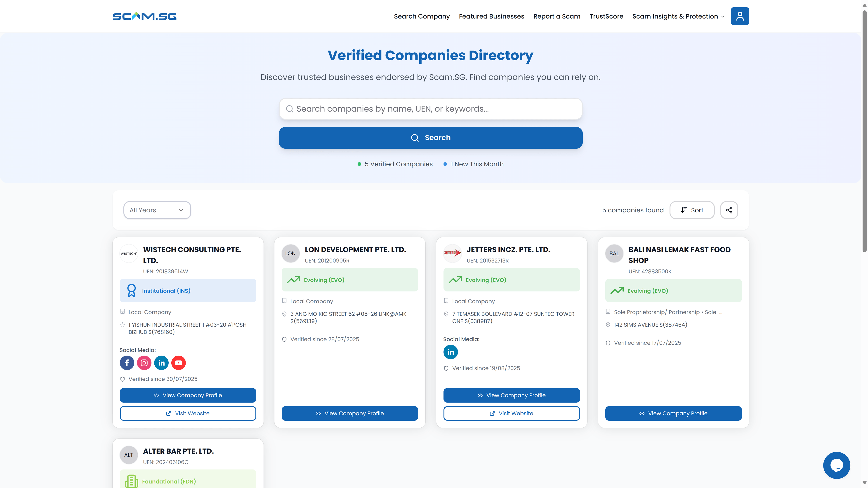The image size is (868, 488).
Task: Click Jetters Incz Evolving trend icon
Action: pos(455,280)
